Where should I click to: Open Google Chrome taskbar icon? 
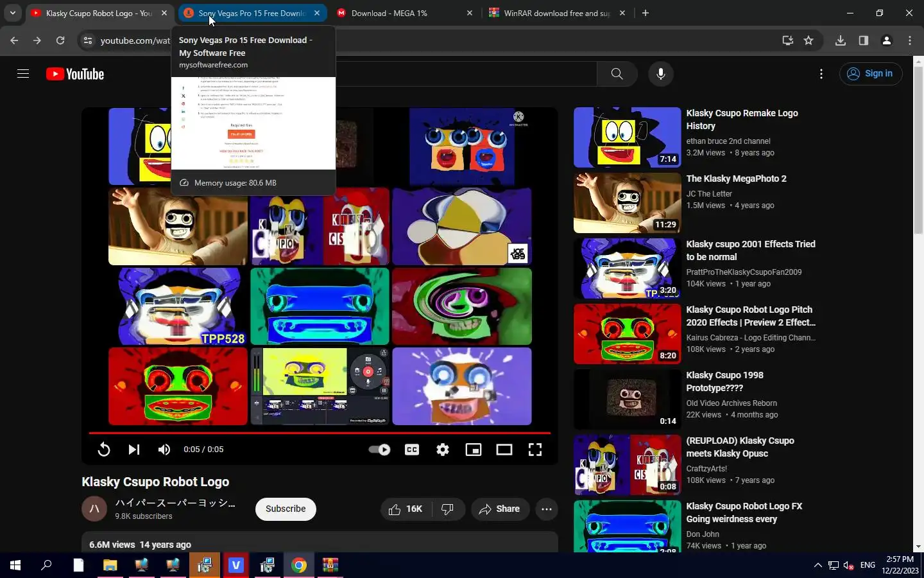(299, 565)
